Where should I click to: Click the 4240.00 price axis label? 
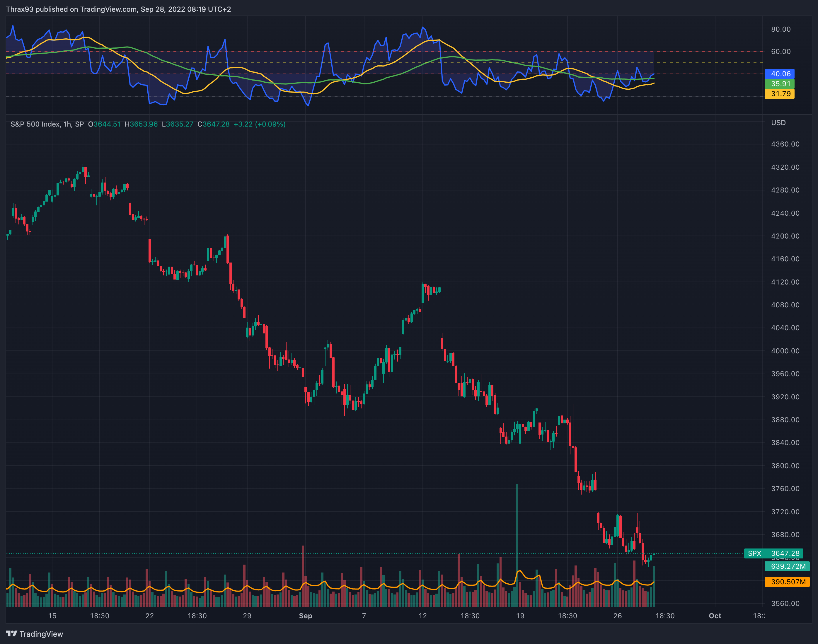(785, 213)
